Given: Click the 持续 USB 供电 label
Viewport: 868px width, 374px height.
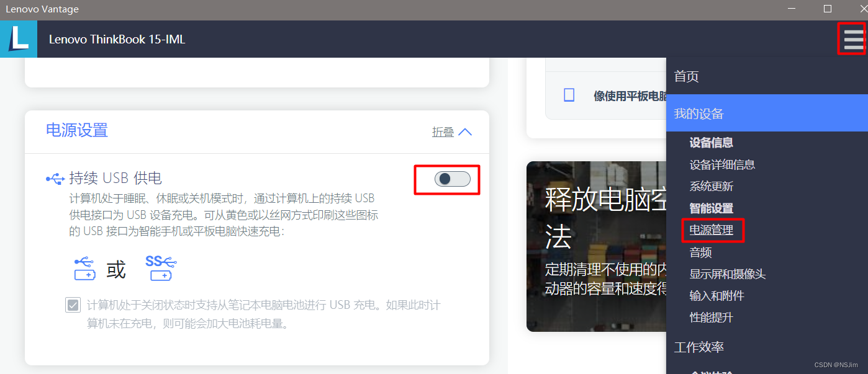Looking at the screenshot, I should pyautogui.click(x=115, y=179).
